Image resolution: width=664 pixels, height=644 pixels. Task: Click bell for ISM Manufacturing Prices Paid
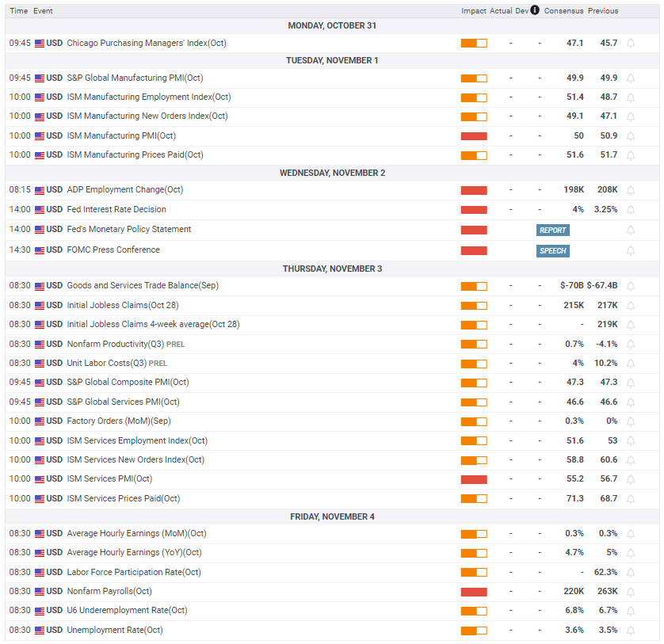630,155
